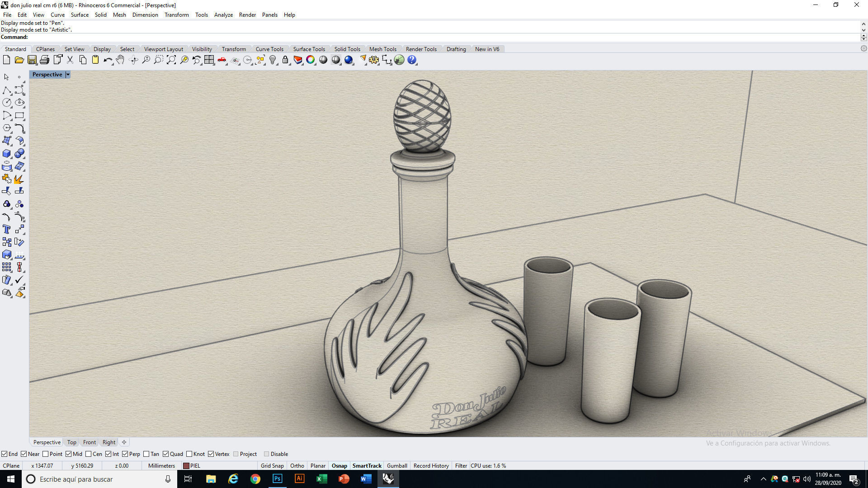The width and height of the screenshot is (868, 488).
Task: Toggle the Quad osnap checkbox
Action: 165,454
